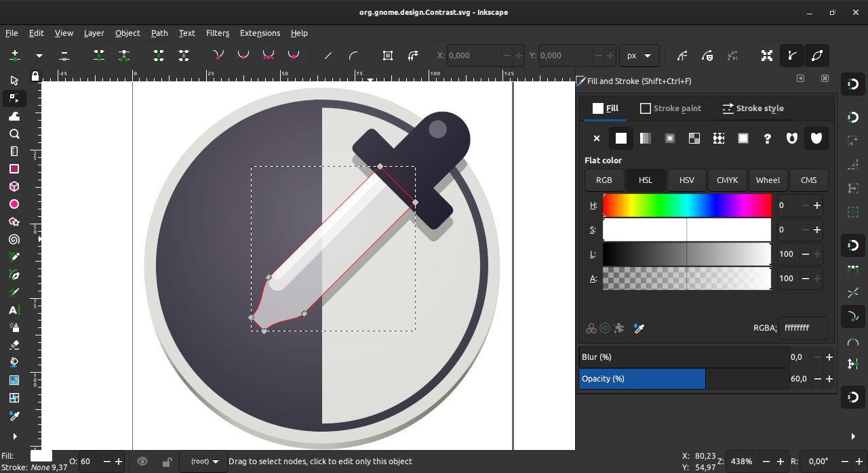868x473 pixels.
Task: Expand more snap bar options arrow
Action: click(x=853, y=436)
